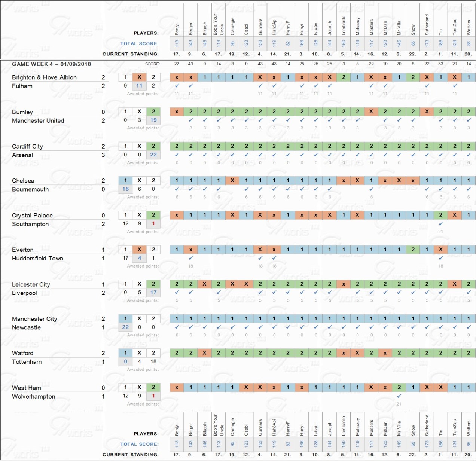Select Sutherland's checkmark in Brighton–Fulham row
Screen dimensions: 476x461
pos(427,86)
